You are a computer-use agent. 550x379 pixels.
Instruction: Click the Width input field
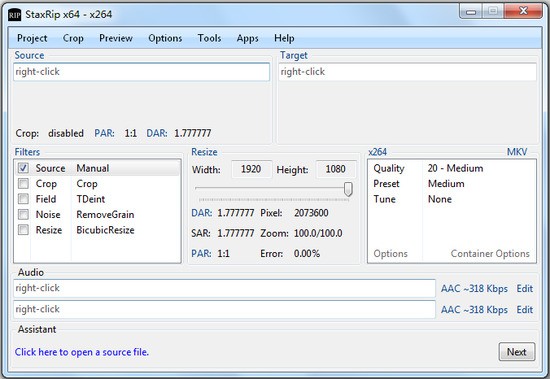251,169
